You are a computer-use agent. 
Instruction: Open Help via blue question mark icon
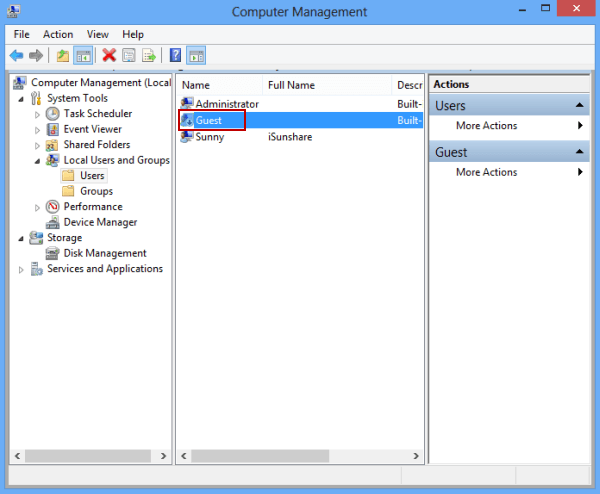(x=175, y=56)
